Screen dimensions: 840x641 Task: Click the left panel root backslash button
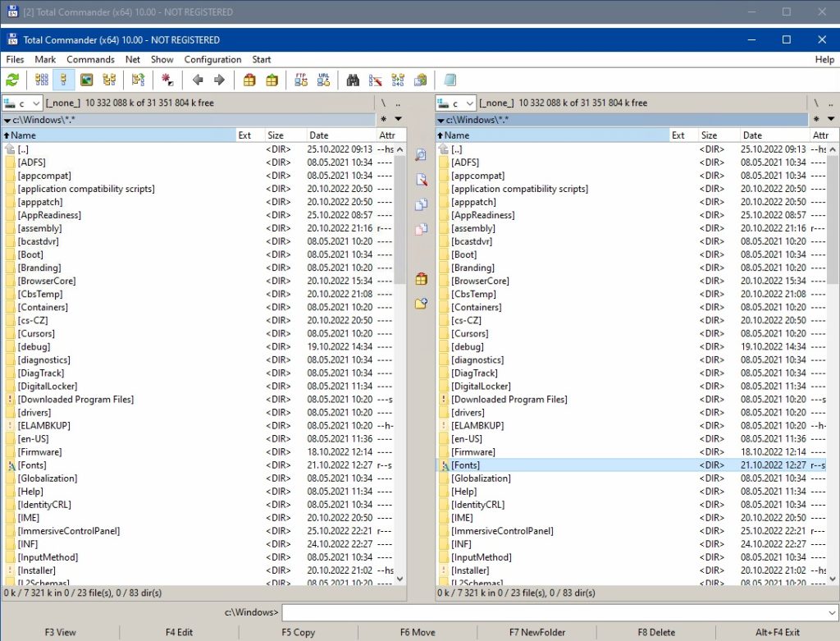click(x=384, y=103)
